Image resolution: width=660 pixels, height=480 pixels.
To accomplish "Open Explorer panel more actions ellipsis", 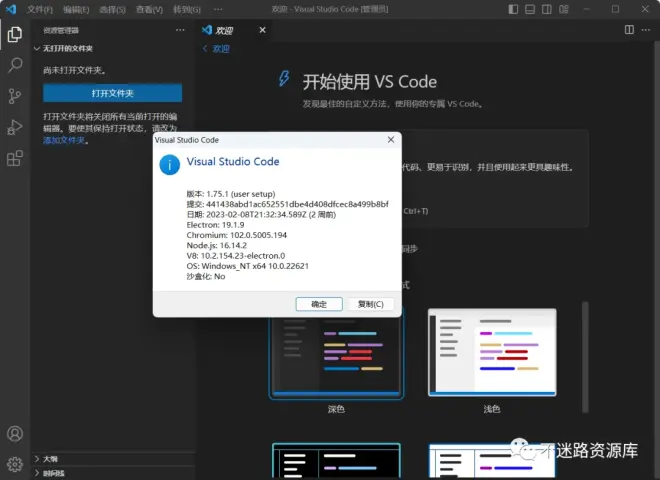I will pyautogui.click(x=180, y=30).
